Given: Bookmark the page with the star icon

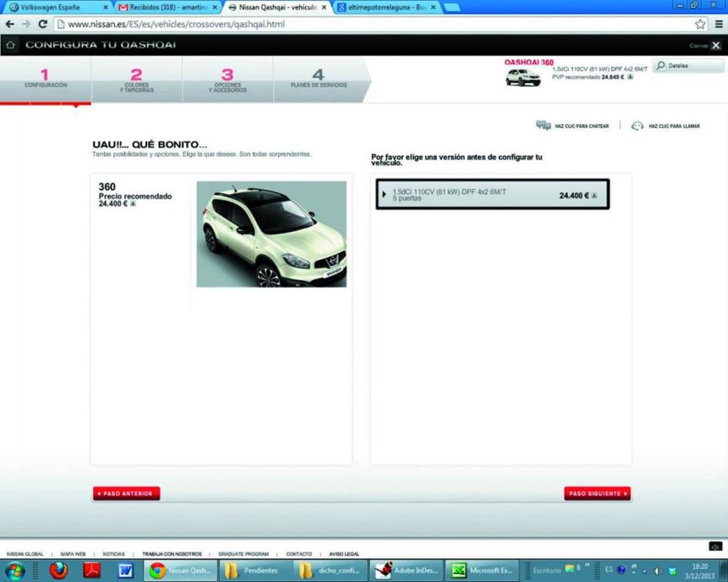Looking at the screenshot, I should [700, 24].
